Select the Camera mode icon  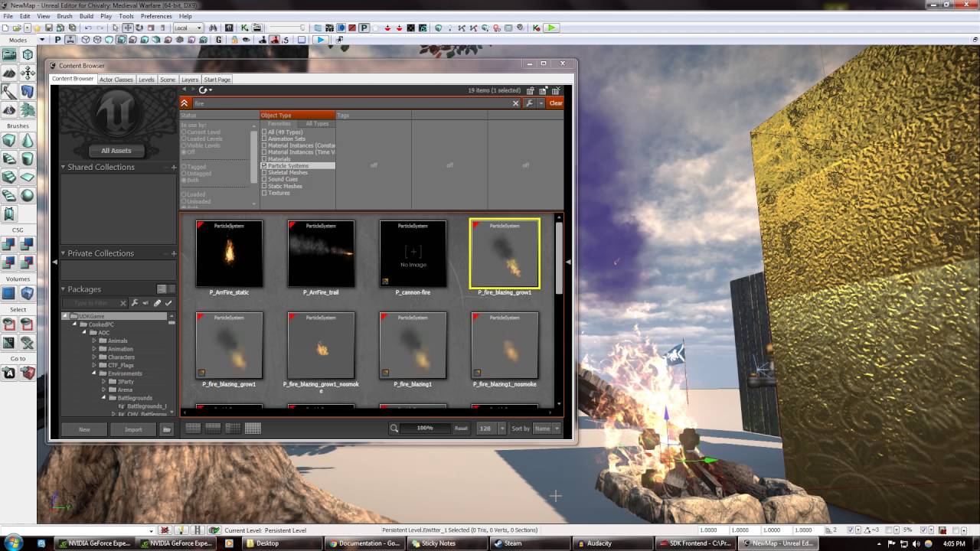tap(9, 55)
